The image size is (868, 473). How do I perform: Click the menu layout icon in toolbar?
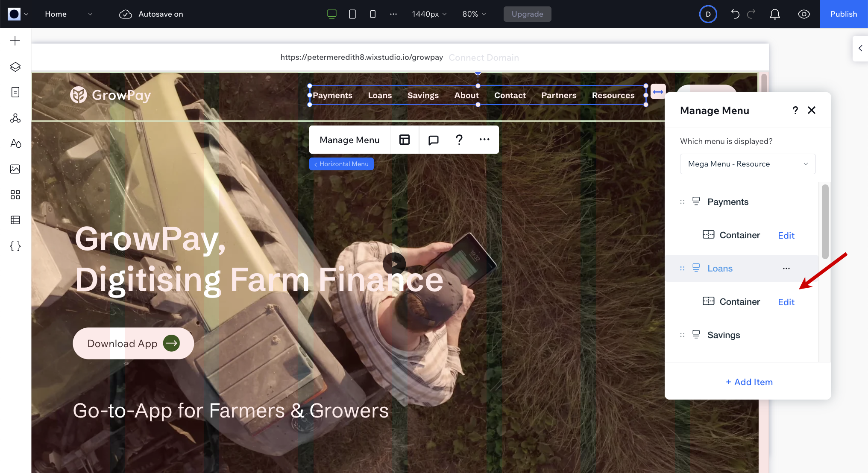pos(404,140)
